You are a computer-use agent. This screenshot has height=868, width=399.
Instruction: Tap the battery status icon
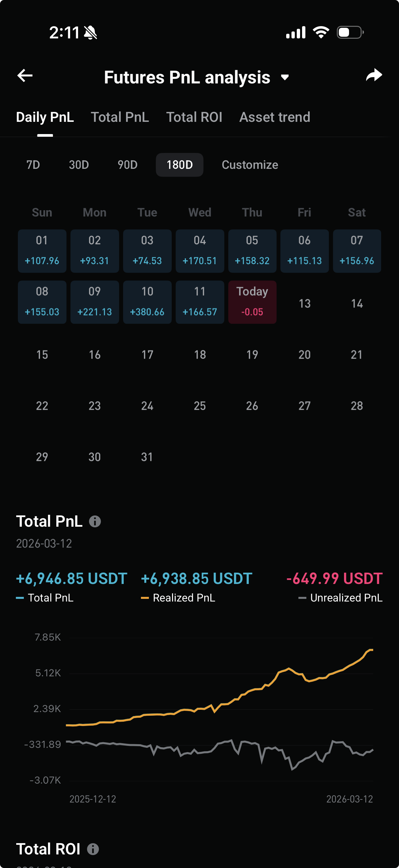tap(350, 33)
